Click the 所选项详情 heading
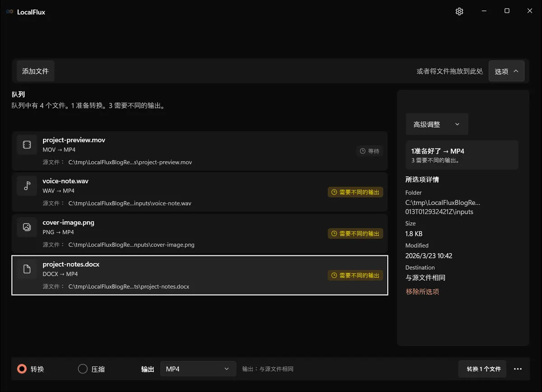 [422, 180]
